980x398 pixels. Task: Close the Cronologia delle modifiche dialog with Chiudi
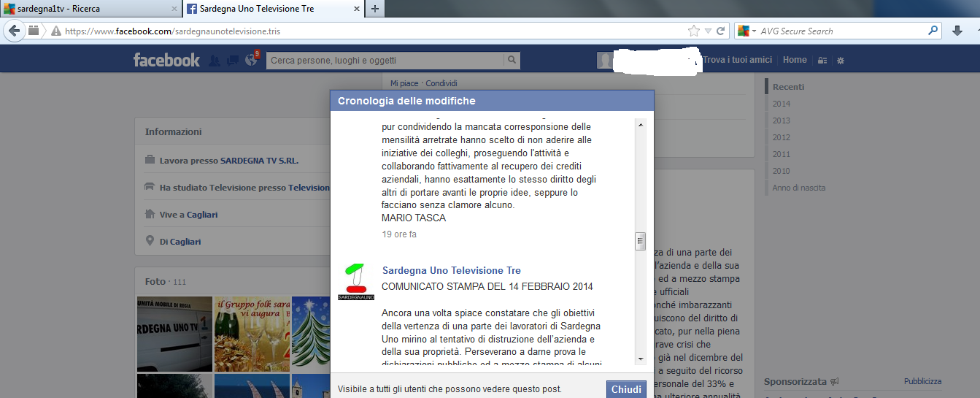click(x=626, y=389)
